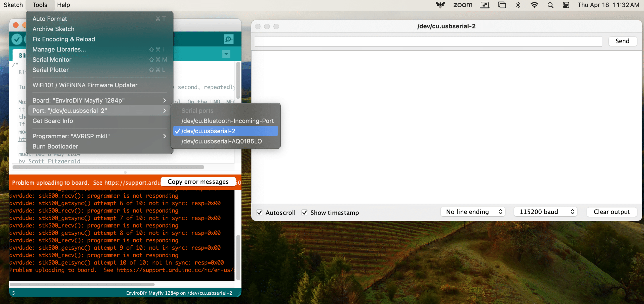
Task: Open the Zoom menu bar icon
Action: pyautogui.click(x=463, y=5)
